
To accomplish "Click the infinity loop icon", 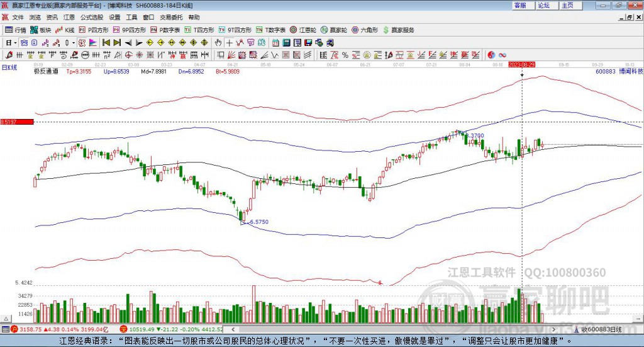I will tap(502, 55).
